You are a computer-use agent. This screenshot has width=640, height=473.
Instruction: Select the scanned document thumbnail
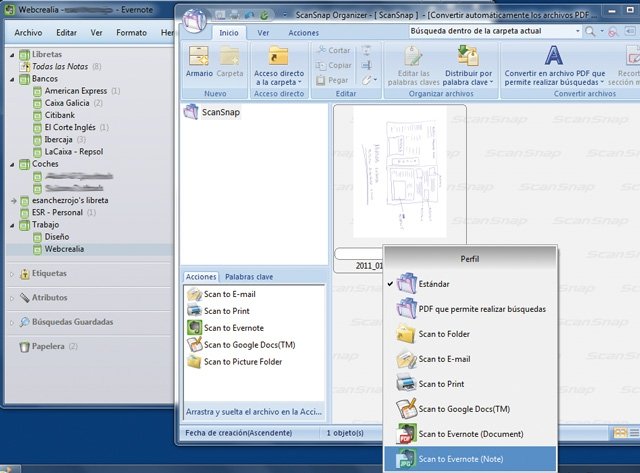pyautogui.click(x=400, y=171)
